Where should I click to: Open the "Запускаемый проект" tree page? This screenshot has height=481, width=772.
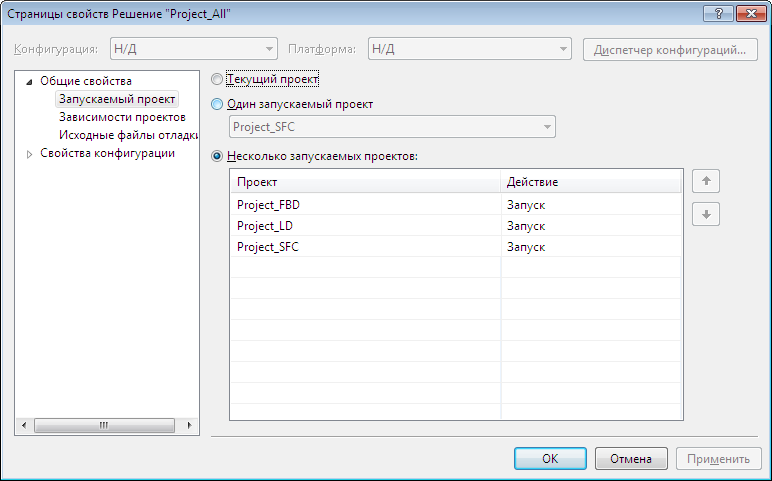(x=117, y=99)
